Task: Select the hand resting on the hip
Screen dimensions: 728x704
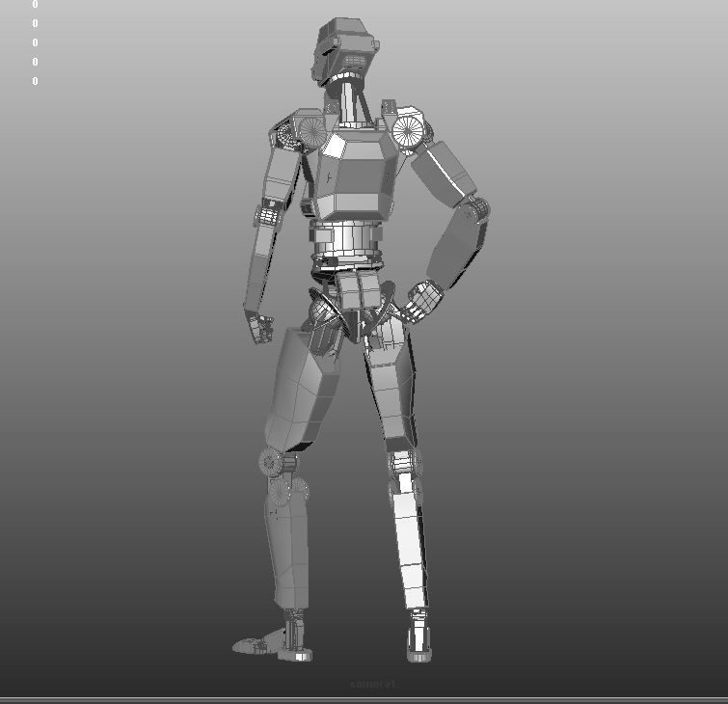Action: pyautogui.click(x=424, y=300)
